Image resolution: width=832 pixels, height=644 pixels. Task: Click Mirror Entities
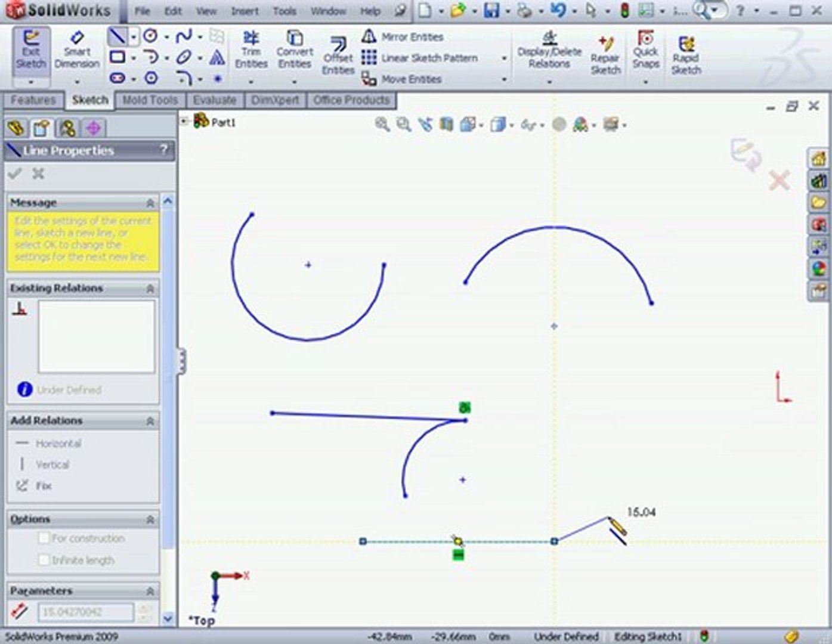point(403,36)
